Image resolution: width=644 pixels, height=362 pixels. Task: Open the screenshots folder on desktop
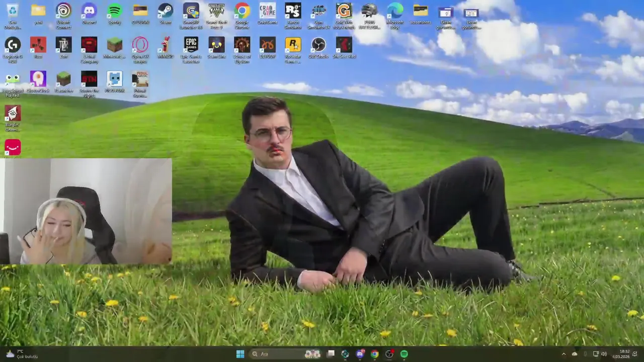[x=421, y=14]
